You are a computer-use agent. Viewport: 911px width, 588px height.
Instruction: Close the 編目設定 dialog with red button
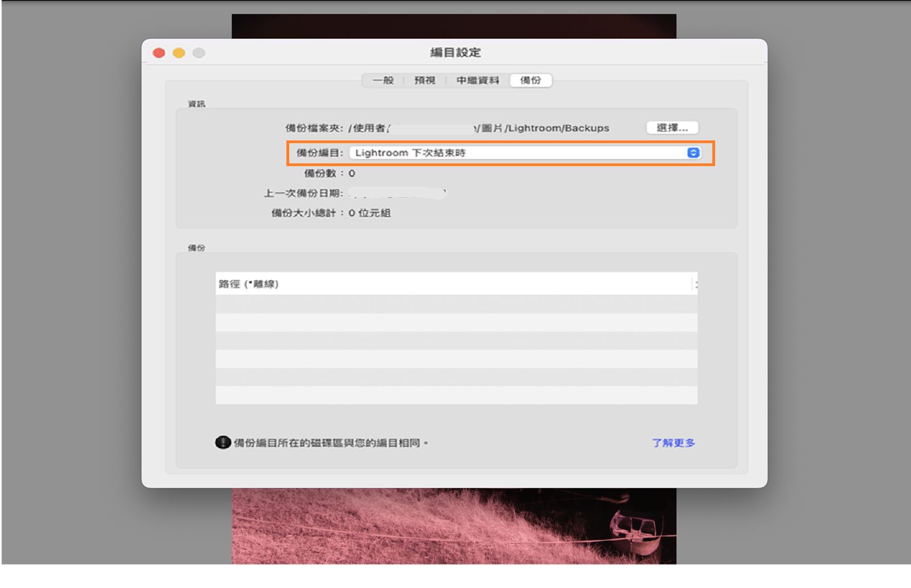(x=159, y=52)
